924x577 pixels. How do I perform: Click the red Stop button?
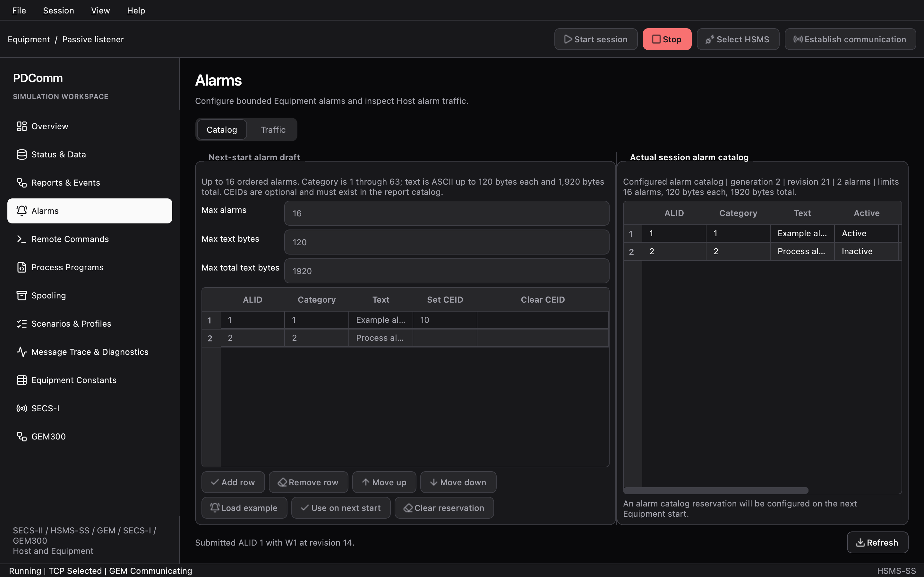[667, 39]
